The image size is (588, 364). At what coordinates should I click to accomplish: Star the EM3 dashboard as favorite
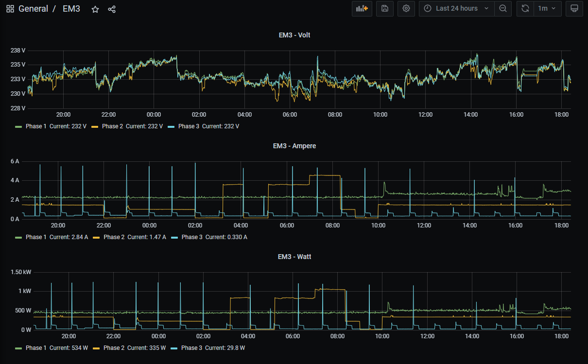click(95, 9)
